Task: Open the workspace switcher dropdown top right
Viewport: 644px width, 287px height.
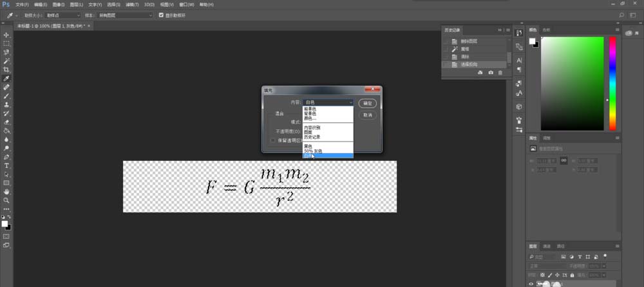Action: 633,15
